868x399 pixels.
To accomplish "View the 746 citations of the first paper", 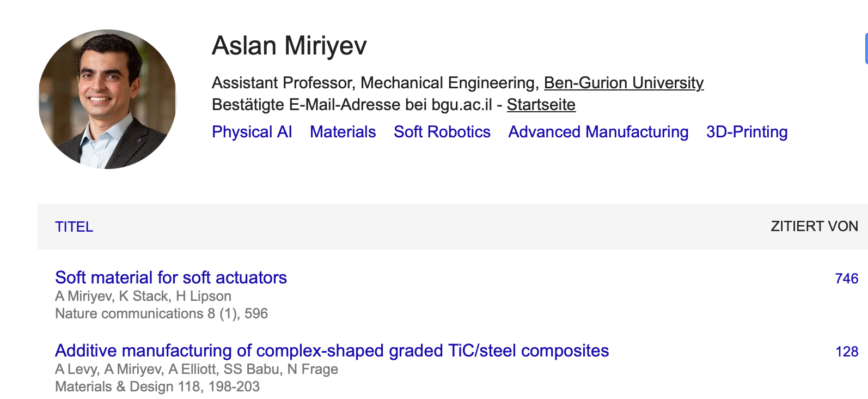I will [846, 279].
